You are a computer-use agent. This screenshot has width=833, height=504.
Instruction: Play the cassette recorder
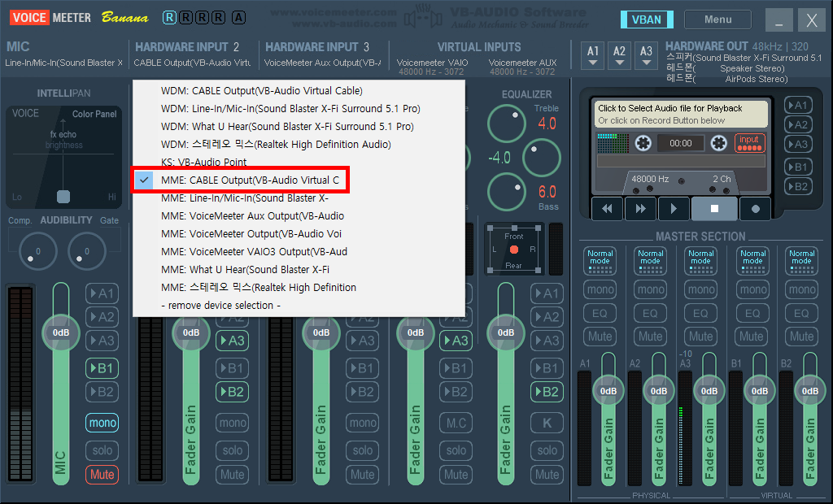673,209
